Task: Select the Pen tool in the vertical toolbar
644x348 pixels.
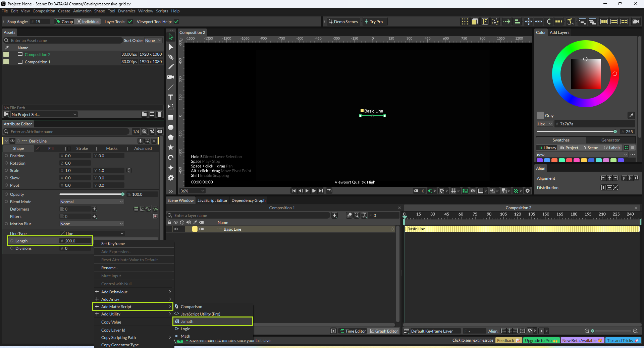Action: coord(171,57)
